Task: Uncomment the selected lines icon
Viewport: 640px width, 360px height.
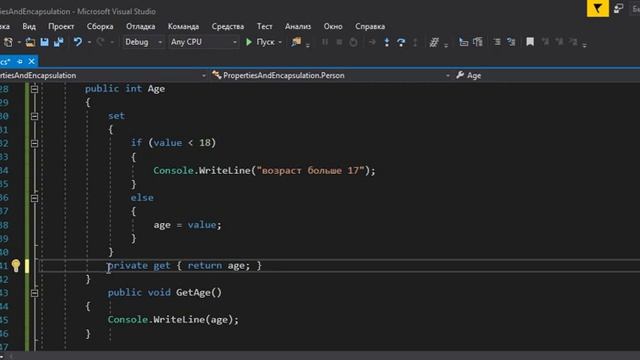Action: [511, 42]
